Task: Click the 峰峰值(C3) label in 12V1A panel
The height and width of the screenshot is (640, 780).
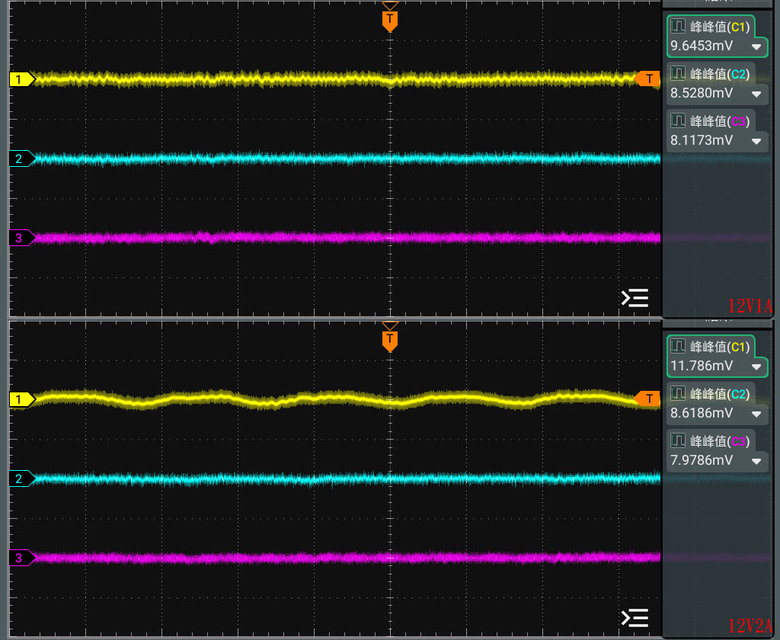Action: click(x=720, y=121)
